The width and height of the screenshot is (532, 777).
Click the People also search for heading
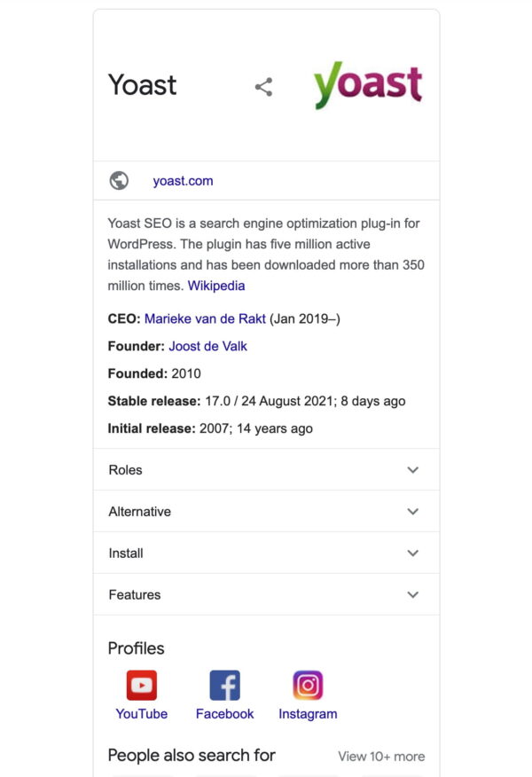pos(192,755)
